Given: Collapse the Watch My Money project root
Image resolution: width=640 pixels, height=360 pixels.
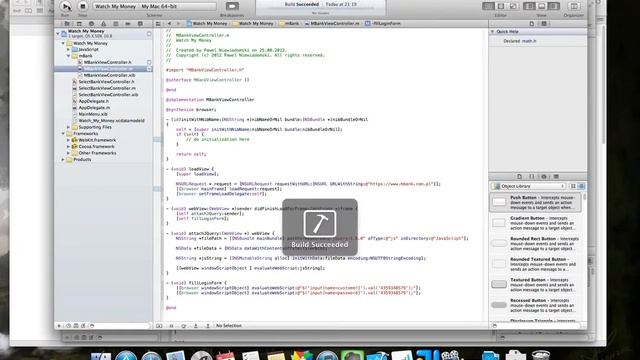Looking at the screenshot, I should (58, 33).
